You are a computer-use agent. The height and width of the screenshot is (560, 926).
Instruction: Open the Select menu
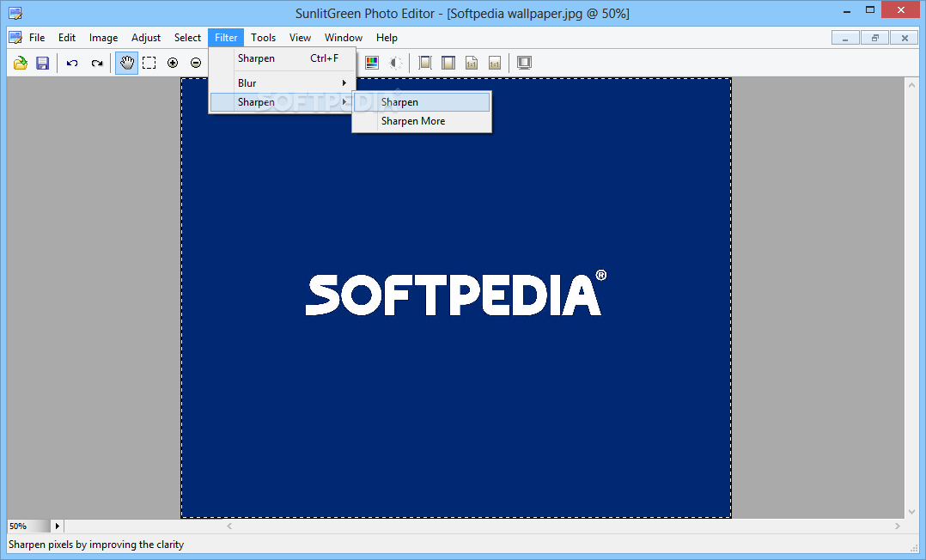pyautogui.click(x=187, y=38)
